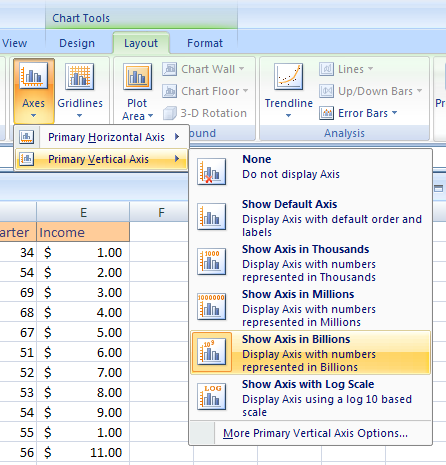Viewport: 446px width, 465px height.
Task: Open the Chart Wall dropdown arrow
Action: [242, 69]
